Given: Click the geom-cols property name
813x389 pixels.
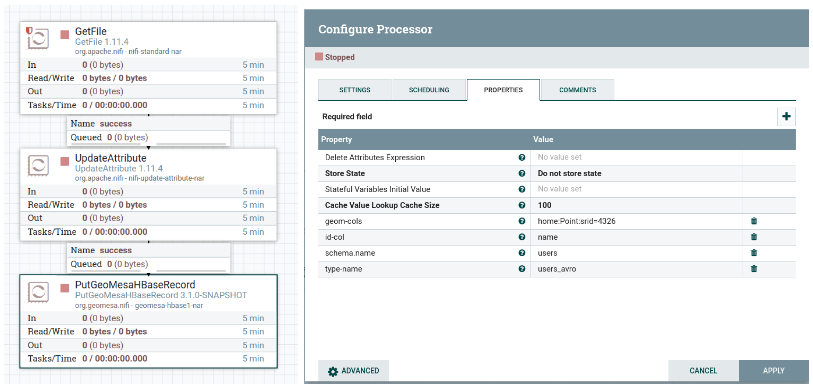Looking at the screenshot, I should coord(344,221).
